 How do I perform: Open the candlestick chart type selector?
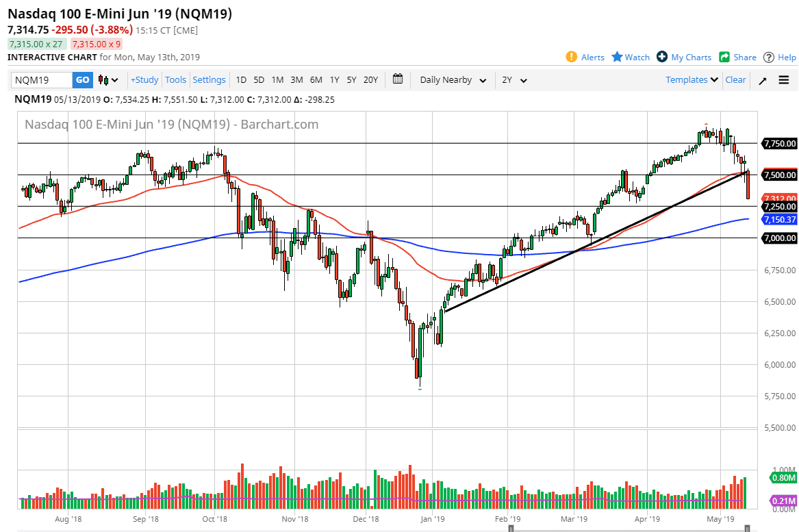105,80
